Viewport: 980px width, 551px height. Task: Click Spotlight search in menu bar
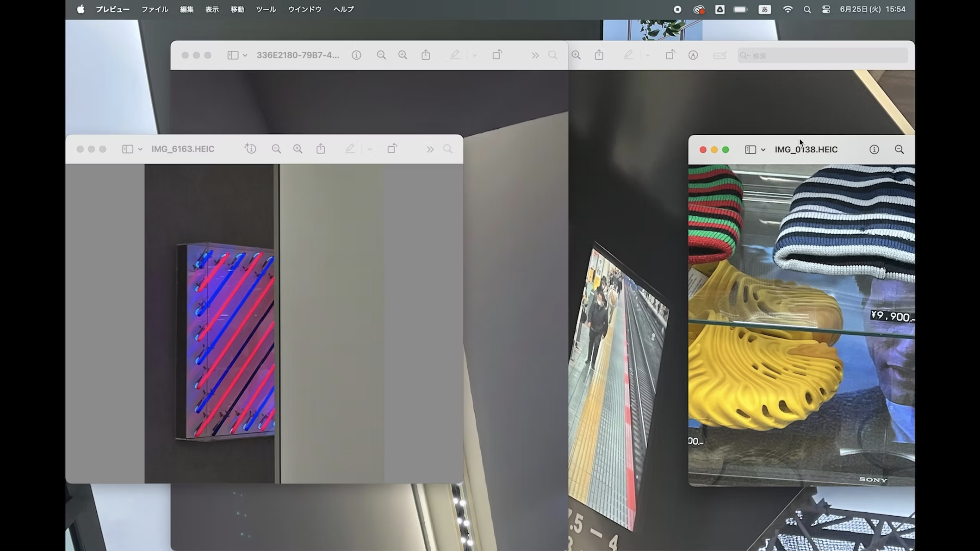[807, 9]
